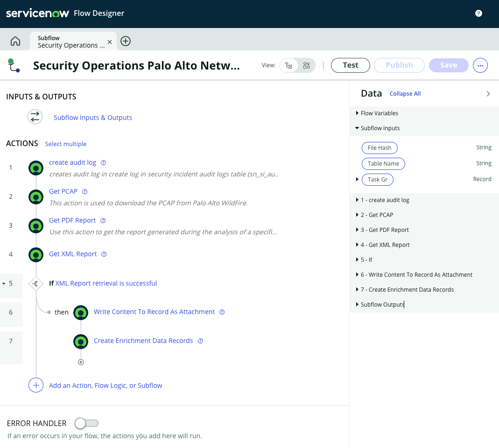Click the large add action plus circle
The width and height of the screenshot is (499, 448).
click(x=36, y=385)
